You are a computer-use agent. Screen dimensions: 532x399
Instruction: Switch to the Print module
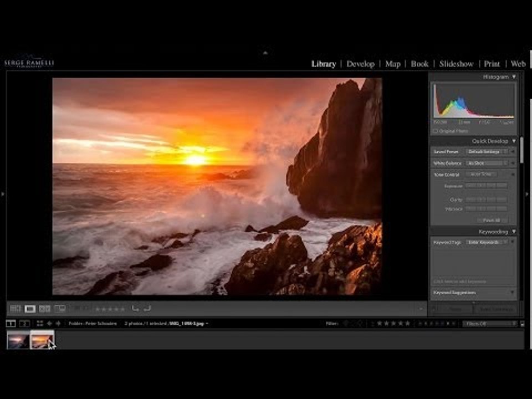[x=492, y=64]
